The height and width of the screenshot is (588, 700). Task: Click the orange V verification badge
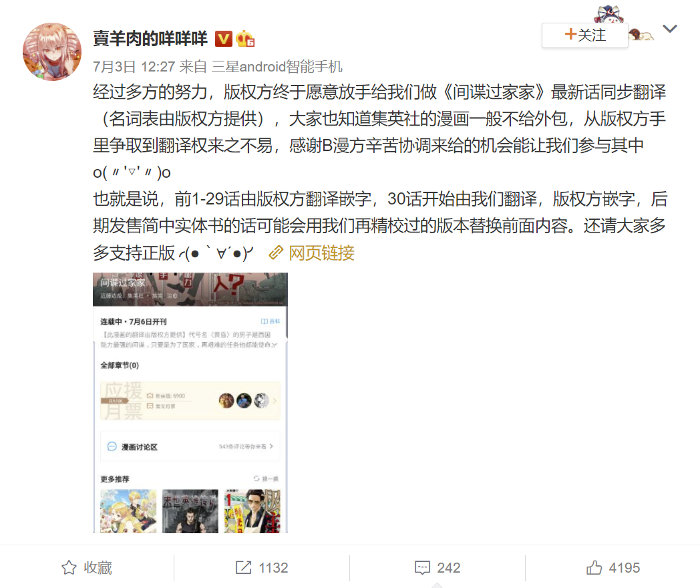click(223, 39)
